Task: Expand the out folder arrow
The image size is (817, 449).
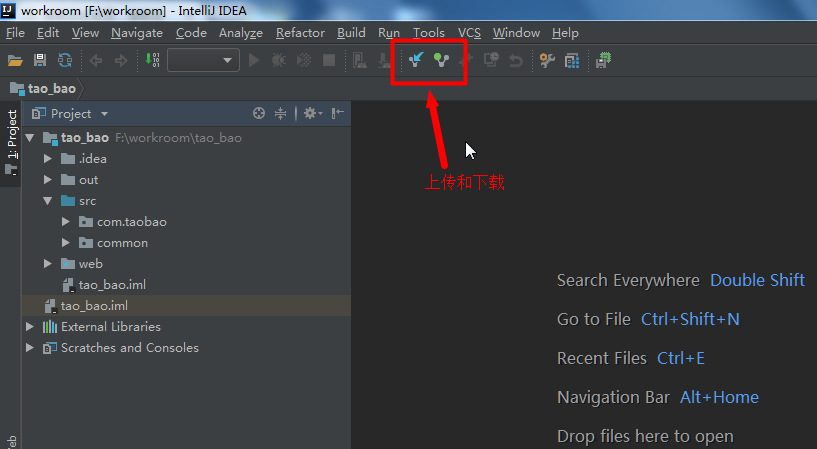Action: 48,180
